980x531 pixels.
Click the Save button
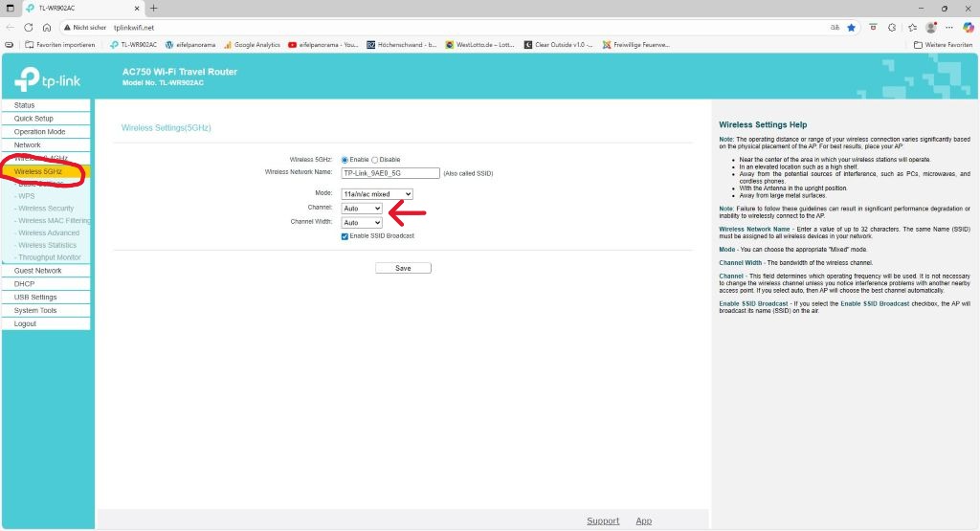403,268
